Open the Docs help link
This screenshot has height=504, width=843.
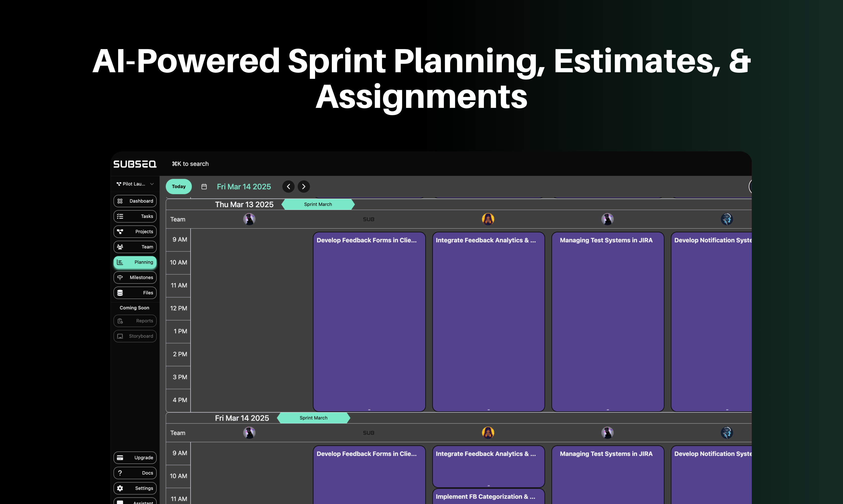(135, 473)
